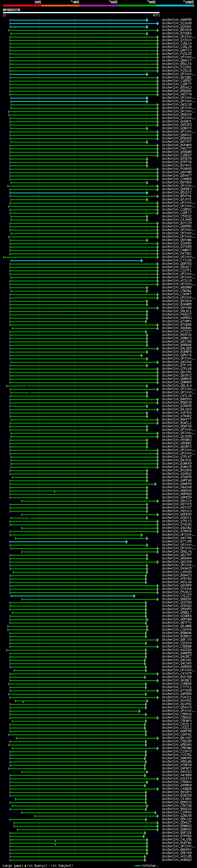
Task: Open UniRef100_C1GPV3 entry
Action: click(x=177, y=751)
